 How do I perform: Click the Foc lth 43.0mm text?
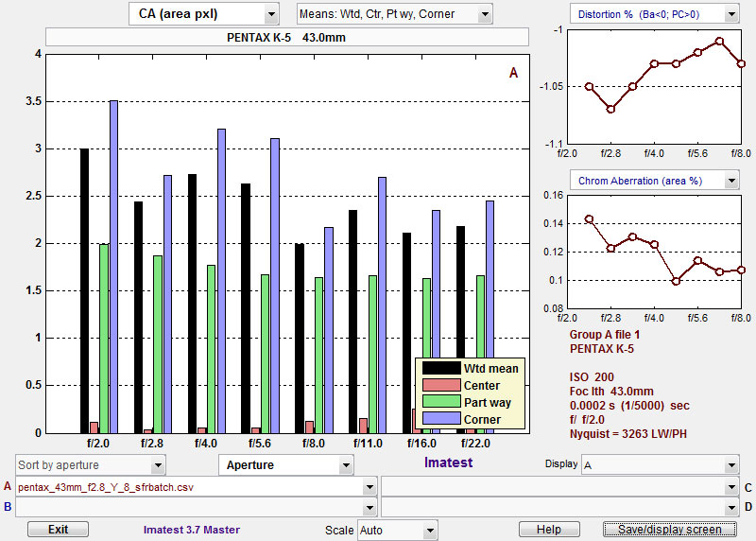tap(611, 391)
